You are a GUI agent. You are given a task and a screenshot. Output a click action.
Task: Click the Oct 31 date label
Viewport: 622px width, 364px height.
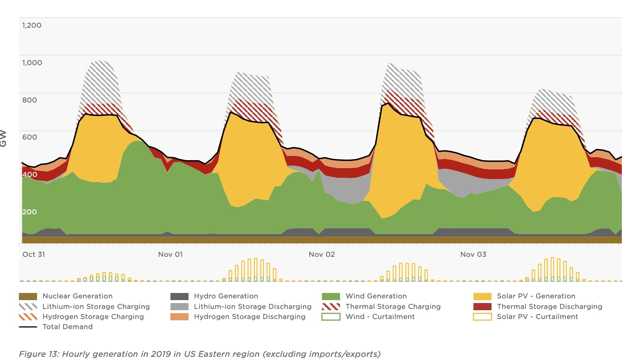34,254
